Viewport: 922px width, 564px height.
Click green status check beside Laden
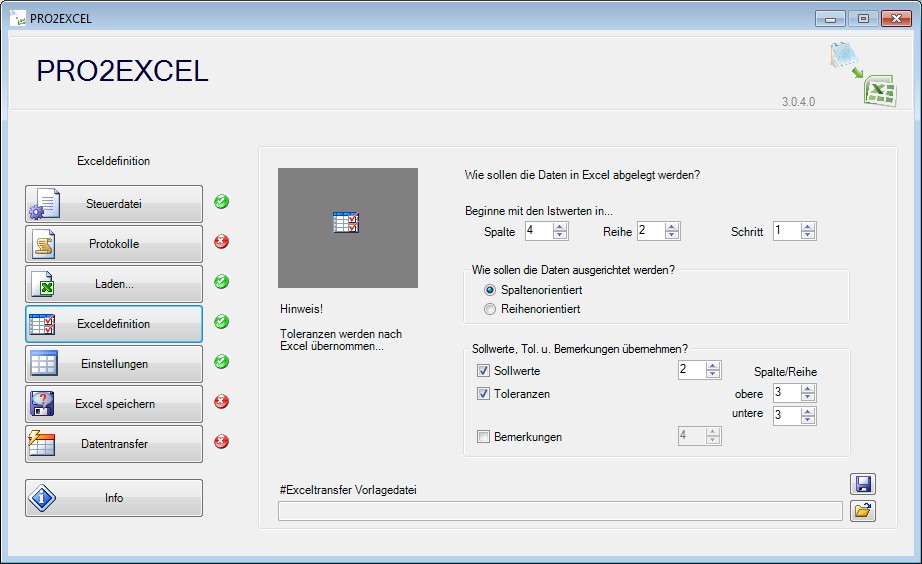tap(222, 282)
